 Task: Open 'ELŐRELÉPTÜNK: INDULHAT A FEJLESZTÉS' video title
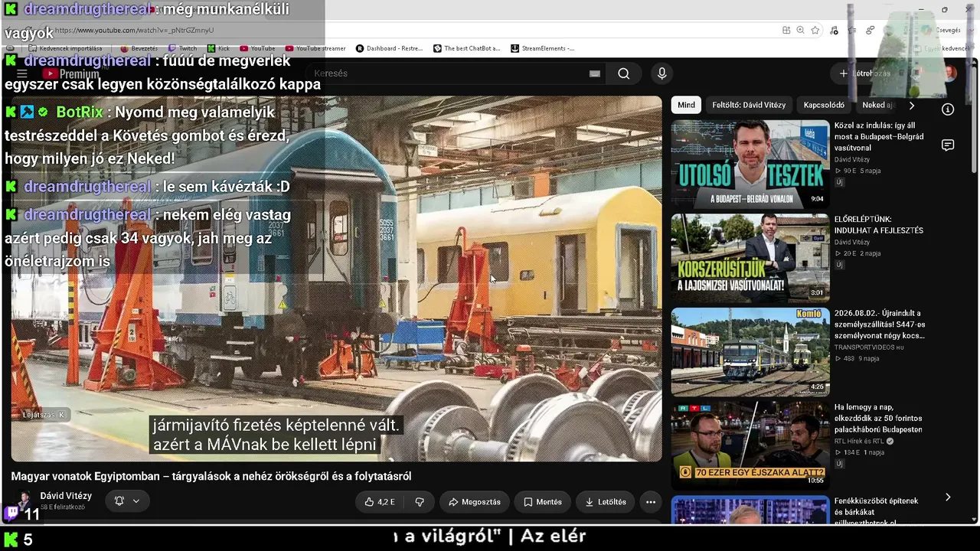[879, 225]
